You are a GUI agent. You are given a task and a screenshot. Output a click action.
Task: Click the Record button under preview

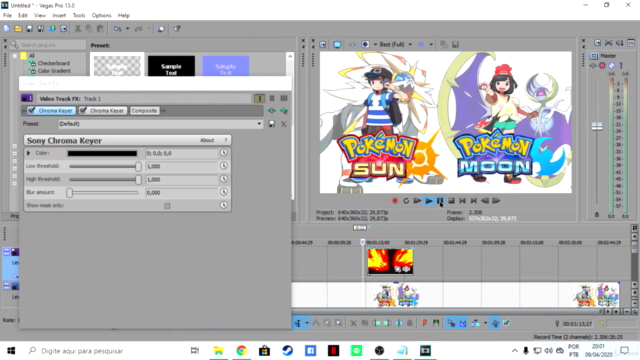(x=395, y=201)
